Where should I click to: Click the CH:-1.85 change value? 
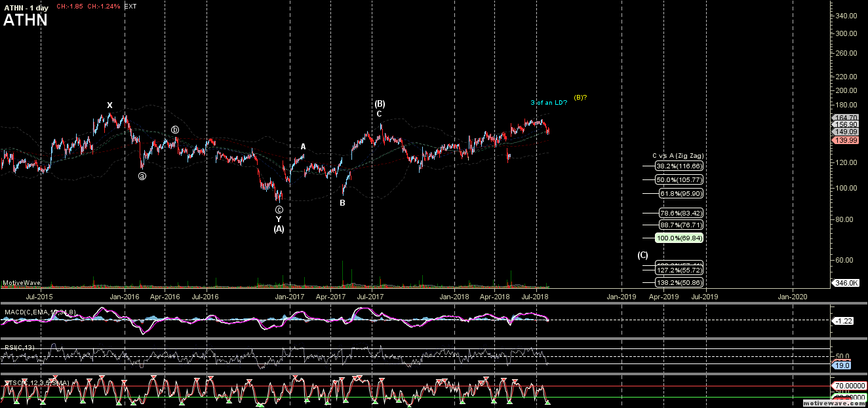[69, 5]
